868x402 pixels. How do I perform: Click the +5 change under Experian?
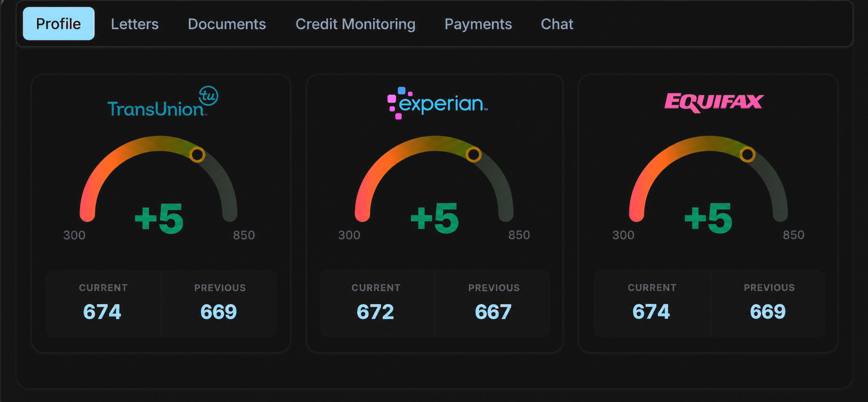[x=434, y=218]
